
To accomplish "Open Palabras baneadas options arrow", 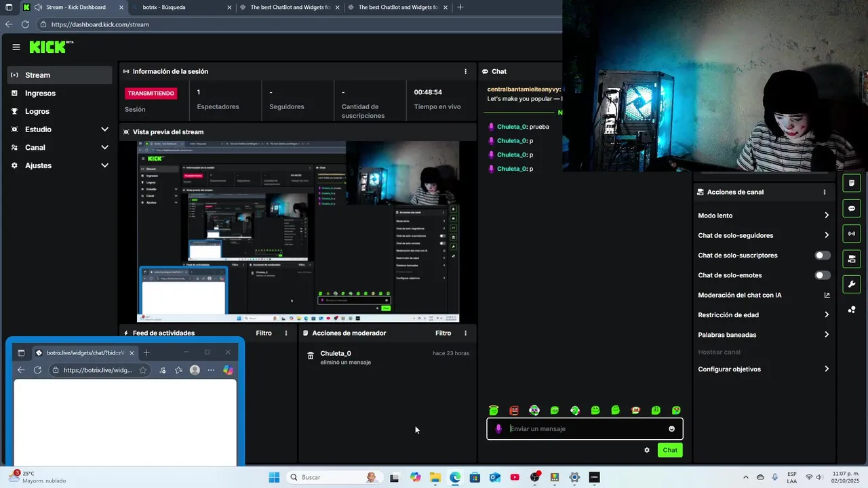I will pos(827,335).
